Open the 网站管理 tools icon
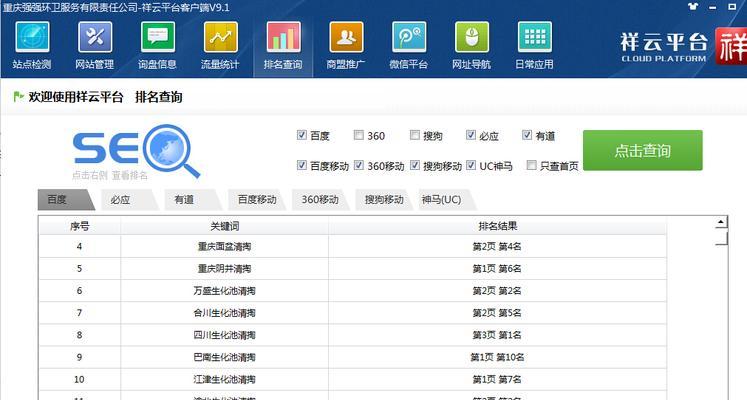The image size is (747, 400). (95, 37)
